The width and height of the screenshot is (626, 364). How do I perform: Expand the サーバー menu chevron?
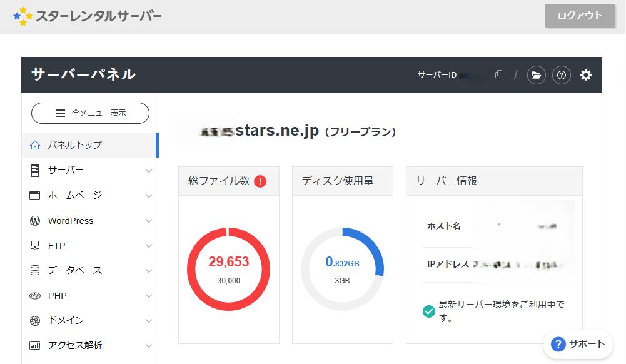click(x=149, y=171)
